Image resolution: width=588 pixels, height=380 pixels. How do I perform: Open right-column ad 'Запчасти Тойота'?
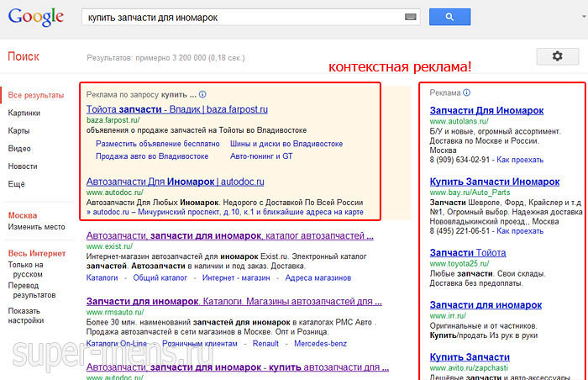(x=468, y=253)
